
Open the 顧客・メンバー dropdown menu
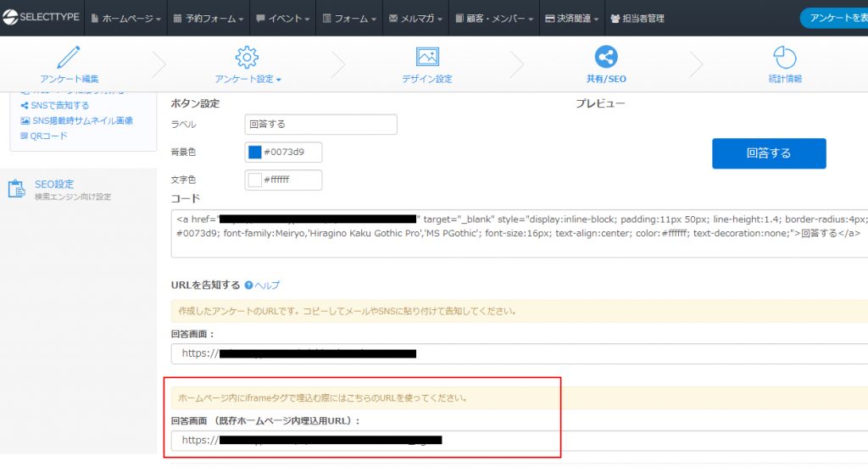[494, 18]
